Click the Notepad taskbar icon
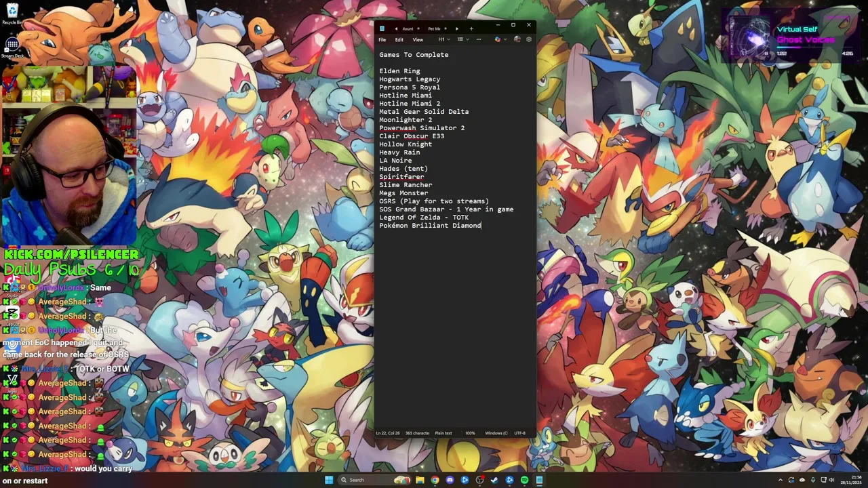This screenshot has height=488, width=868. [539, 480]
